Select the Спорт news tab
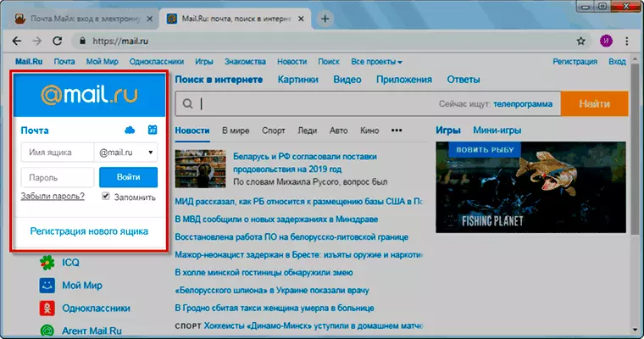Image resolution: width=644 pixels, height=339 pixels. pos(274,131)
